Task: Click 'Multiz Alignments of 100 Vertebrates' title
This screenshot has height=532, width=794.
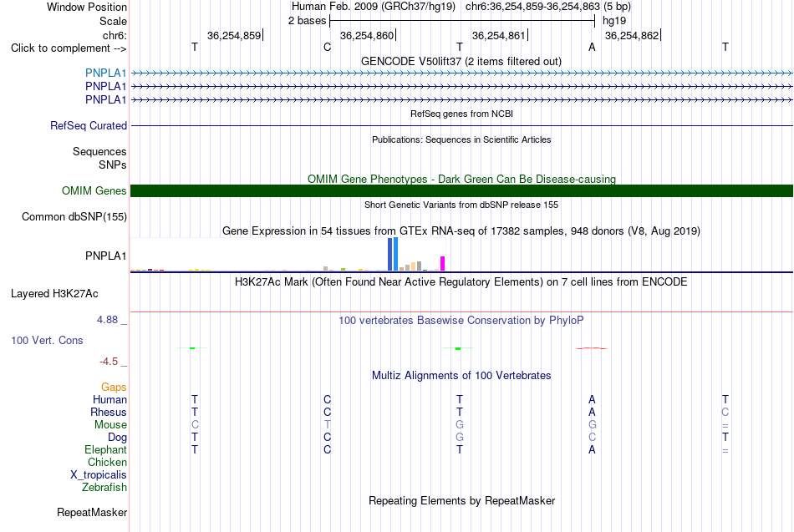Action: pos(461,376)
